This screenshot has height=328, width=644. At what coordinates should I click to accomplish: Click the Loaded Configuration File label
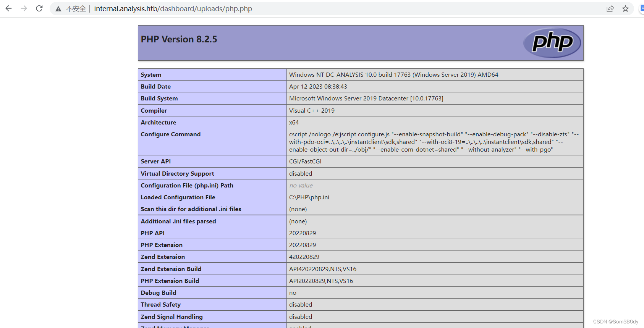[178, 197]
